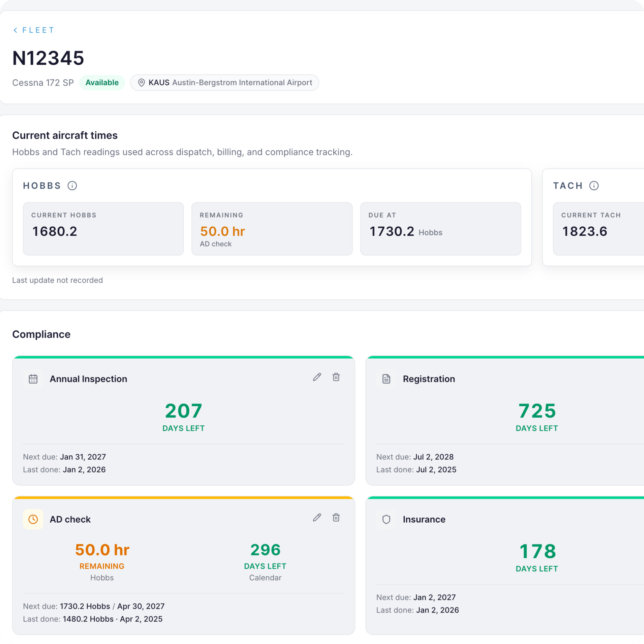Click the Insurance shield icon
The image size is (644, 644).
point(386,519)
